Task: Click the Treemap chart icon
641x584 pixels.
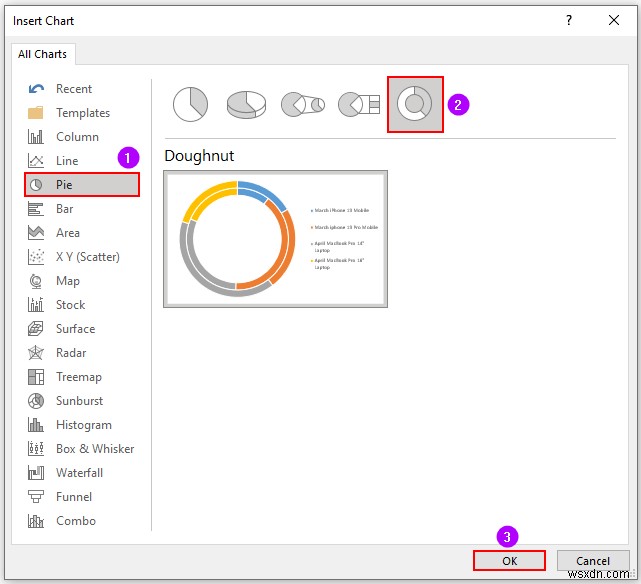Action: tap(36, 377)
